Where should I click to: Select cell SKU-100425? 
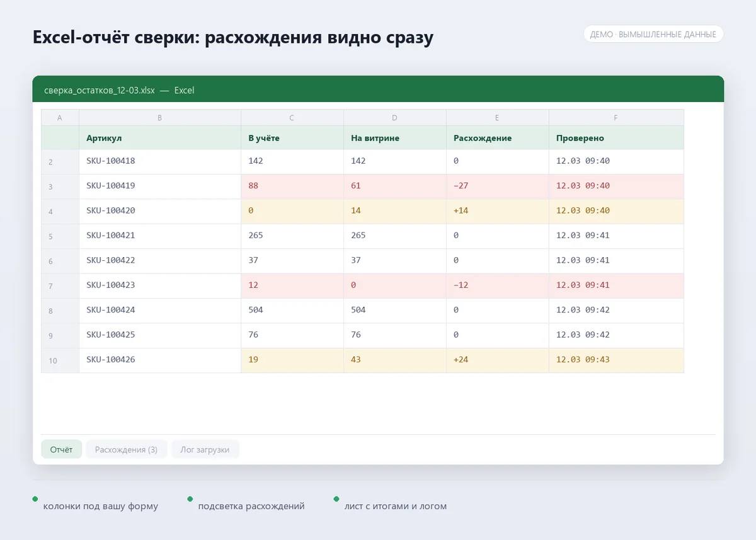coord(160,335)
